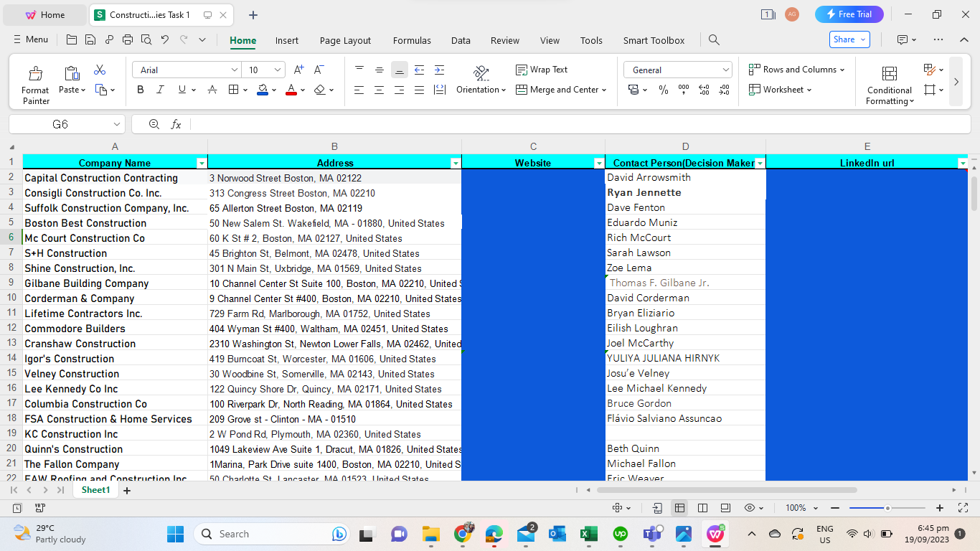
Task: Toggle Strikethrough formatting
Action: (x=212, y=90)
